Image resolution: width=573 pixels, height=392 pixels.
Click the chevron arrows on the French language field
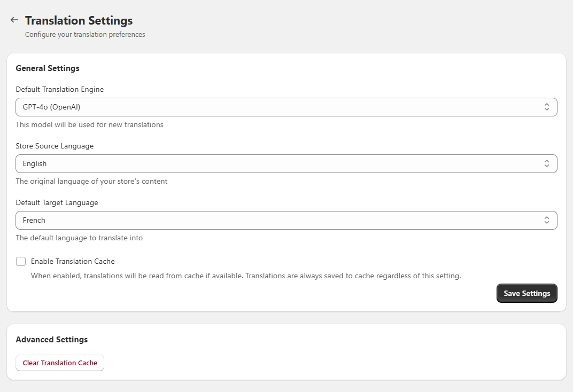point(546,220)
